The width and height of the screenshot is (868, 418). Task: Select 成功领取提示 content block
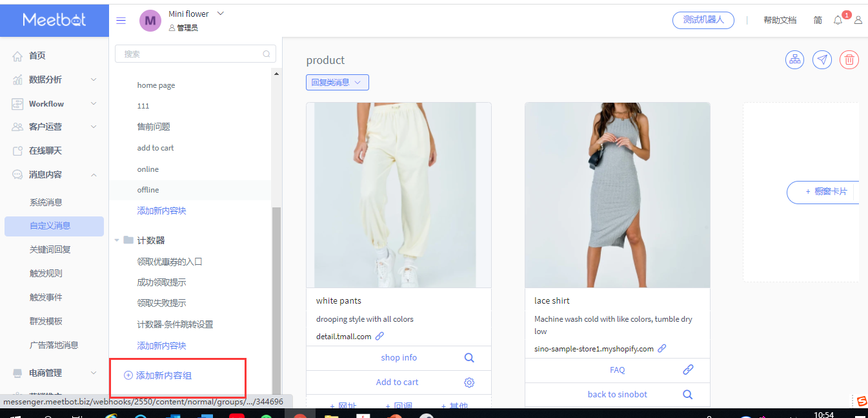(161, 282)
